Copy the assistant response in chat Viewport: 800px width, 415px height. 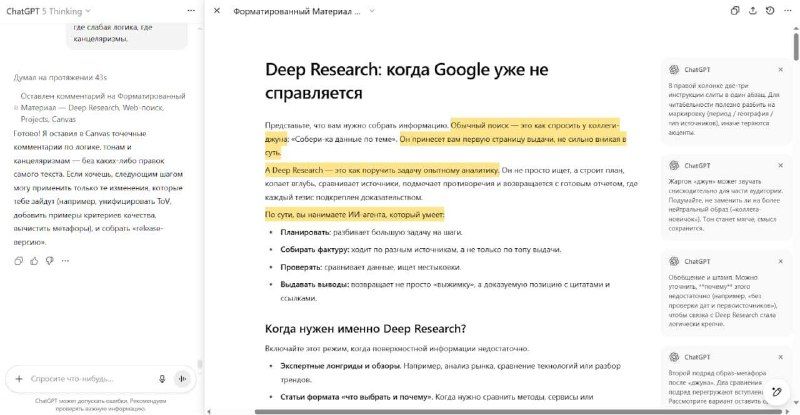coord(19,261)
